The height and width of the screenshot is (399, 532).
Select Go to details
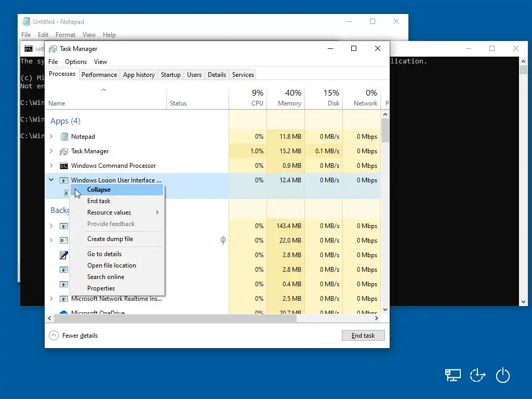[117, 254]
